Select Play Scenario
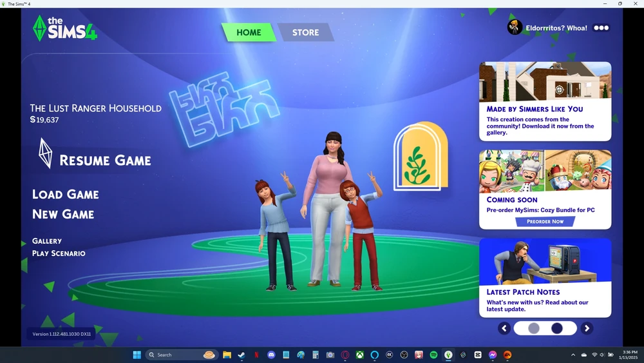Viewport: 644px width, 363px height. [x=59, y=253]
